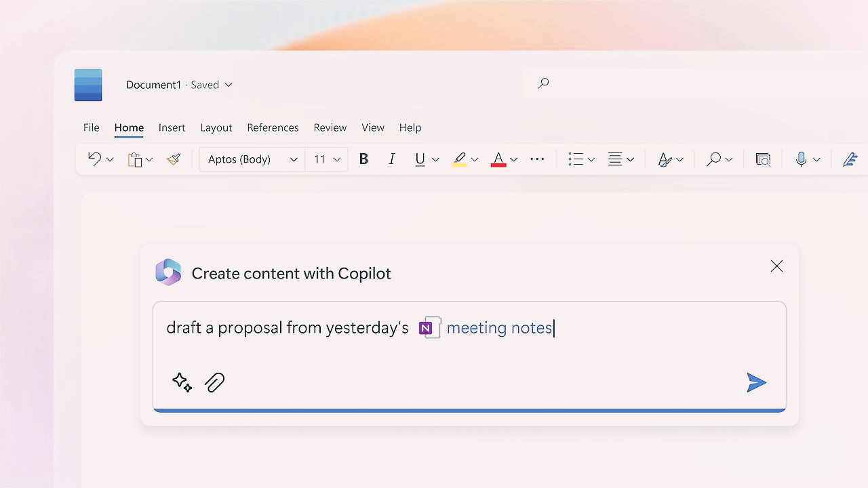Expand the undo history dropdown arrow
868x488 pixels.
[x=111, y=160]
